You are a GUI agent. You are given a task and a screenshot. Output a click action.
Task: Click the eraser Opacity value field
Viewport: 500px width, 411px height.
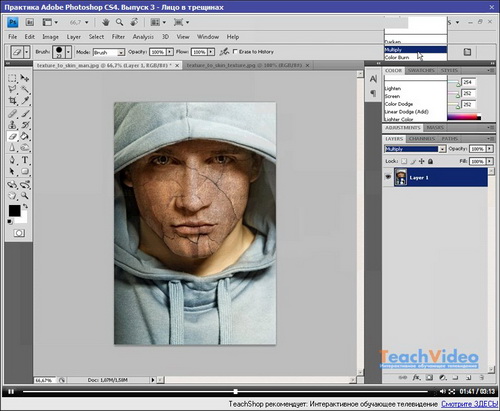pyautogui.click(x=157, y=52)
